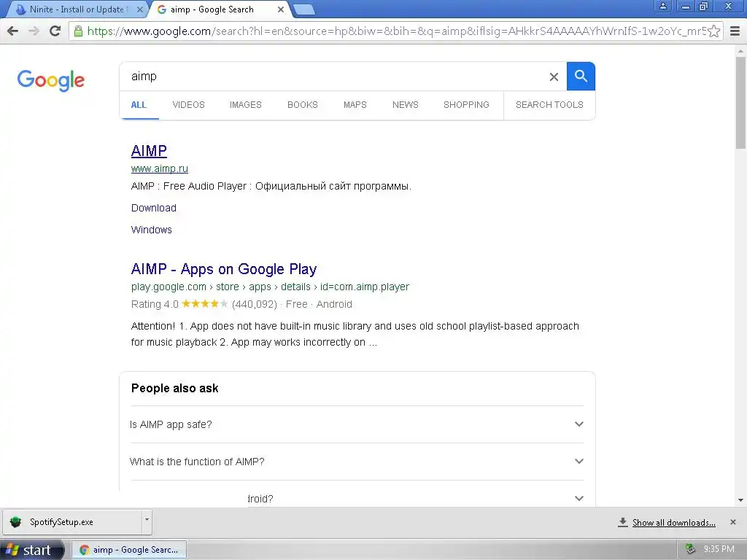Reload the page with the refresh icon
This screenshot has height=560, width=747.
point(55,31)
